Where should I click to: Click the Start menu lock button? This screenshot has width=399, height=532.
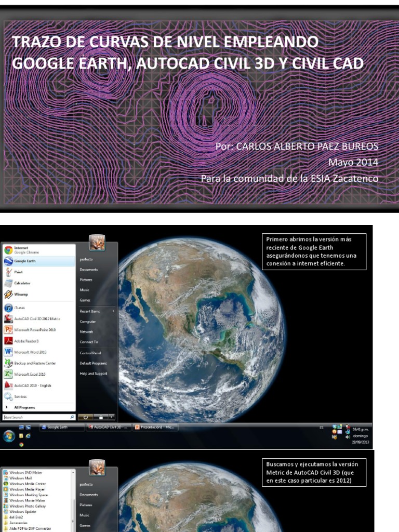point(101,417)
